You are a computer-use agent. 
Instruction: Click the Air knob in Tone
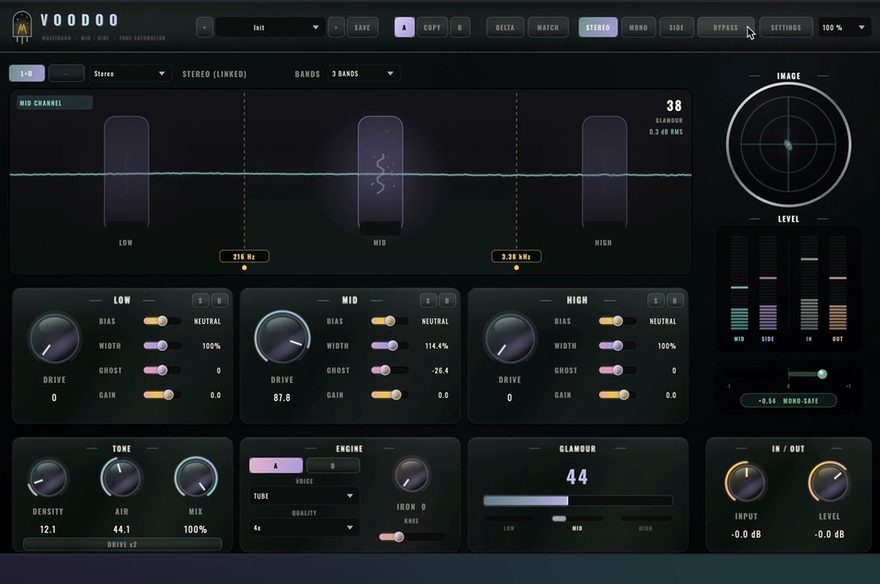[x=121, y=478]
